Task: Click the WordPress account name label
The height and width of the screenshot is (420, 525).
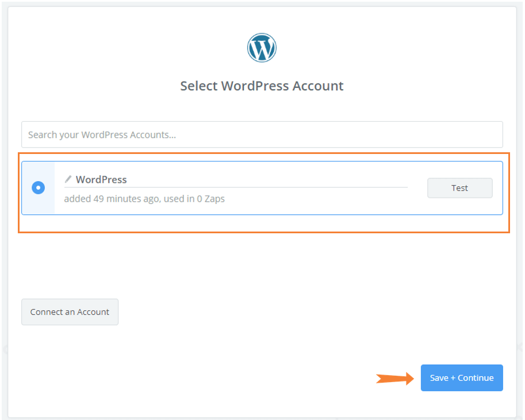Action: [x=101, y=180]
